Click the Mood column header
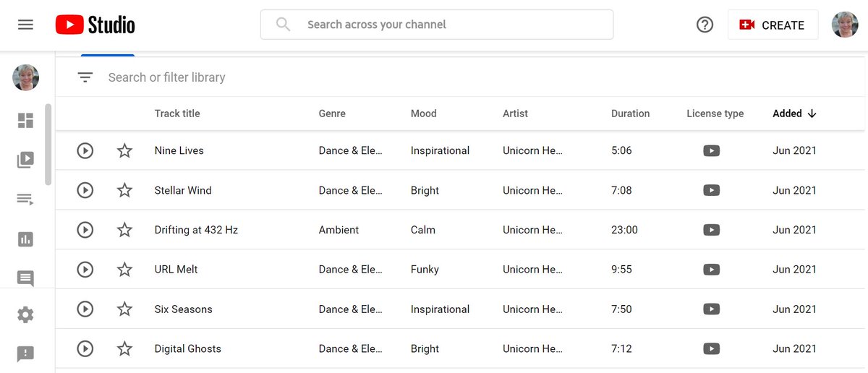This screenshot has width=868, height=373. pos(424,113)
